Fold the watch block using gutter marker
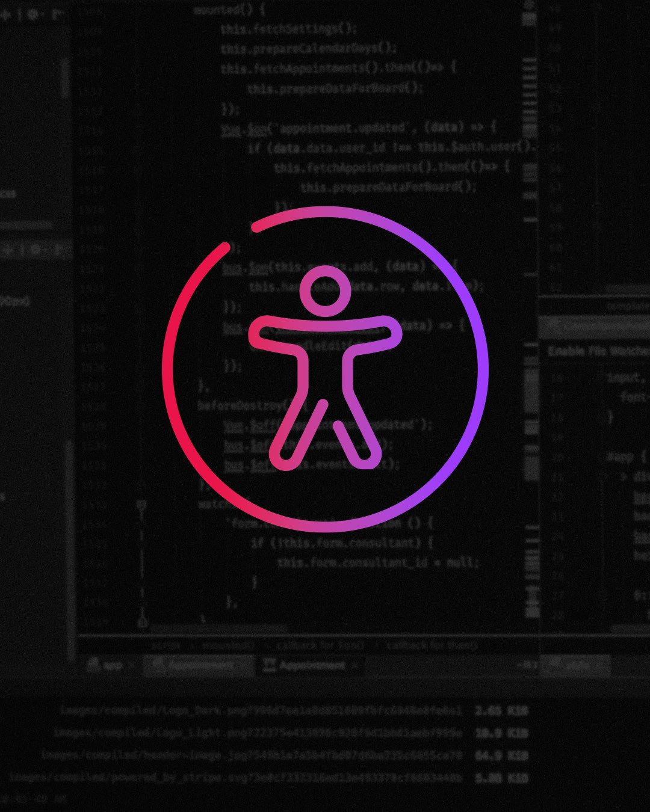 (x=141, y=505)
